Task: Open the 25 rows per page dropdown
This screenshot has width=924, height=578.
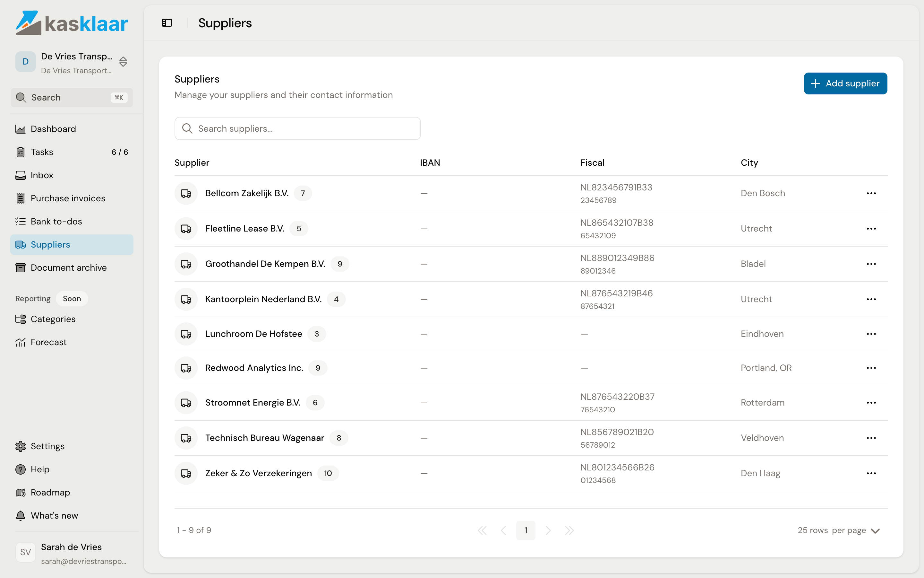Action: tap(838, 530)
